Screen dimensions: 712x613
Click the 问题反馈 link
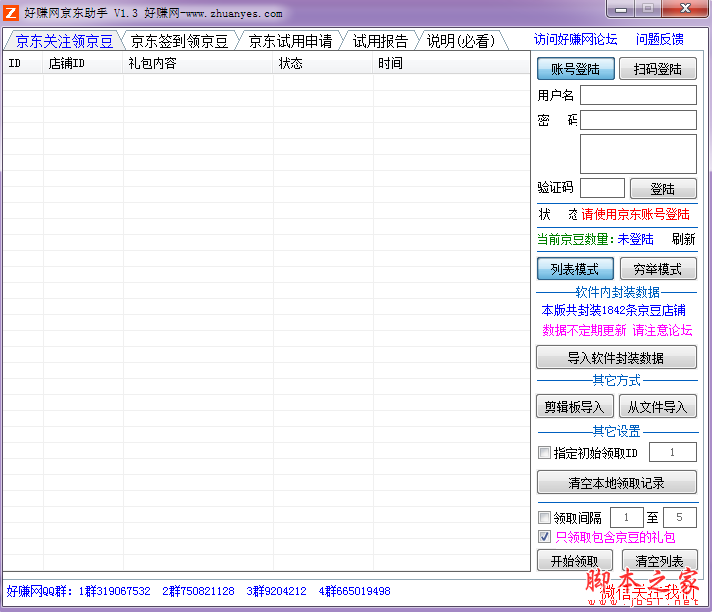(x=660, y=40)
